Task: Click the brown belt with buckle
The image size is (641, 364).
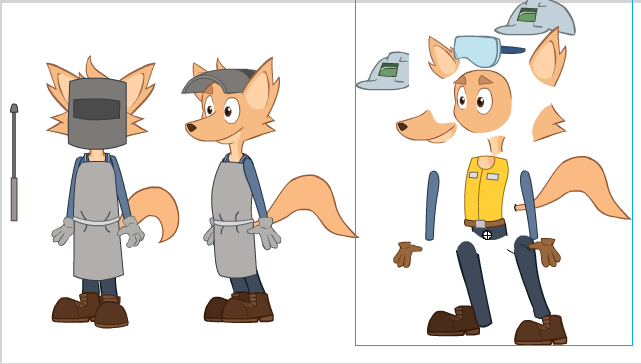Action: coord(485,223)
